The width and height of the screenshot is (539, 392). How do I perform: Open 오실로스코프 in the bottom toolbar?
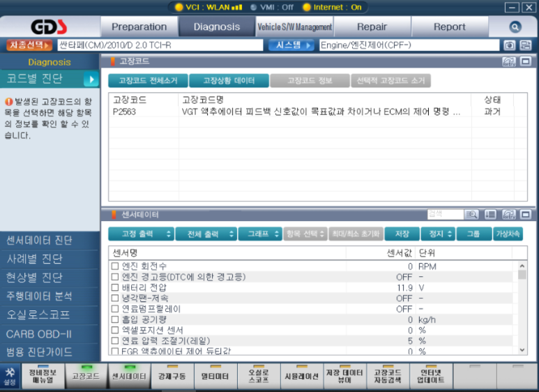pyautogui.click(x=259, y=376)
